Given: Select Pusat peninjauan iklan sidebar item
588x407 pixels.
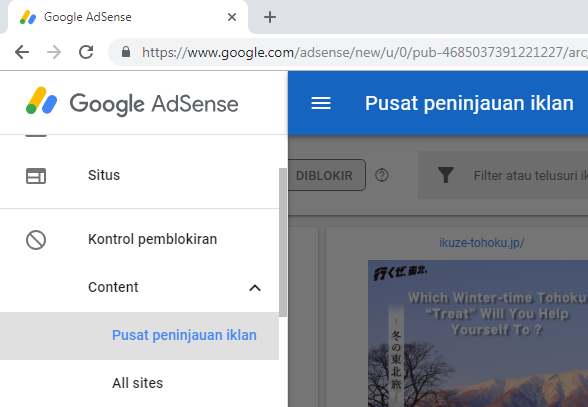Looking at the screenshot, I should point(140,335).
